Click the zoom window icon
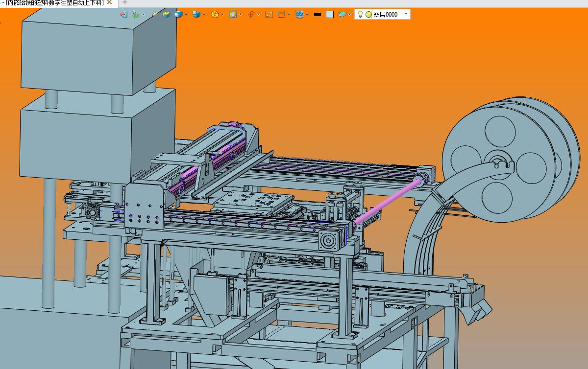 tap(233, 15)
